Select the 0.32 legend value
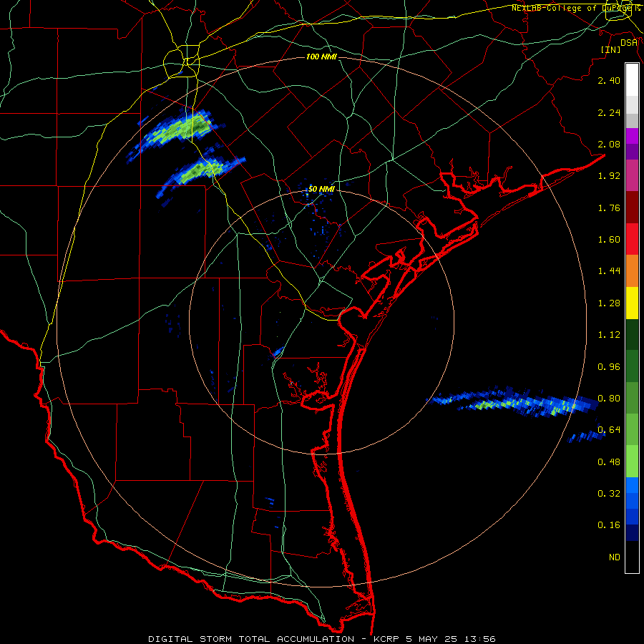 coord(609,494)
